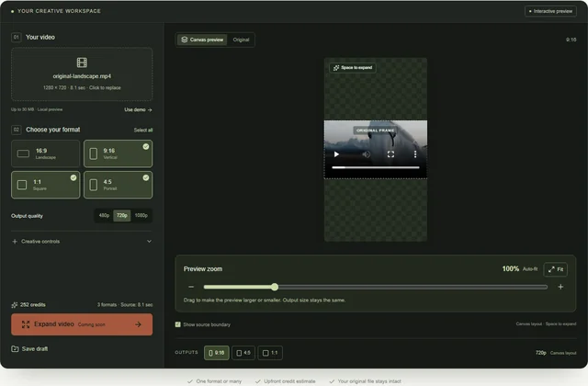Click the film strip upload icon

click(x=82, y=62)
